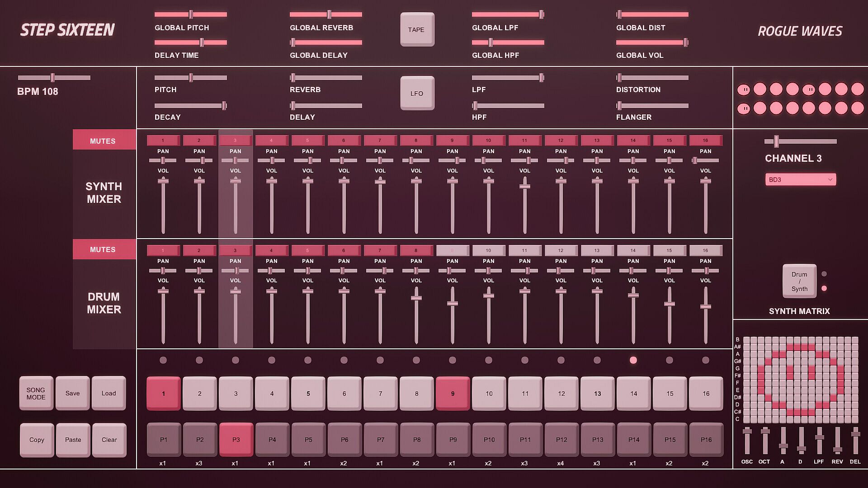Toggle synth mixer mute for channel 3
The height and width of the screenshot is (488, 868).
pos(235,141)
